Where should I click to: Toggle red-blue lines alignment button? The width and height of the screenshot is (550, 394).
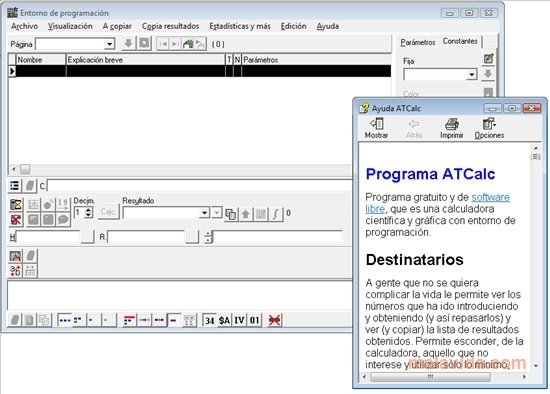coord(129,320)
